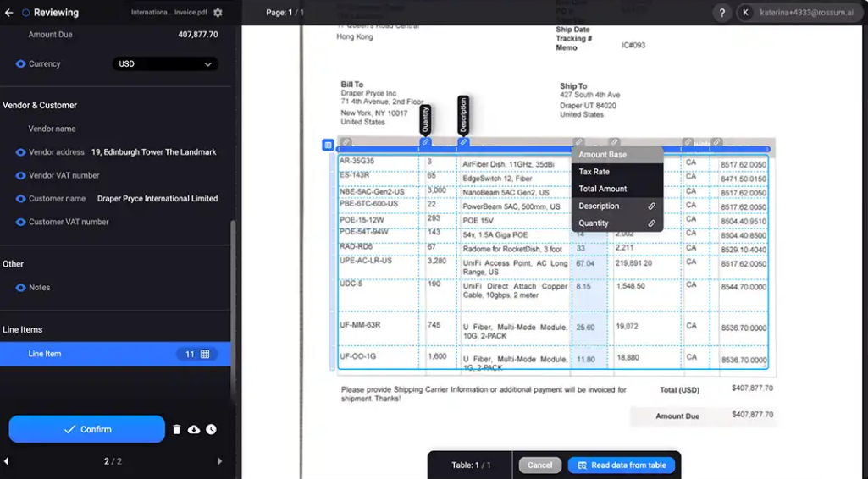This screenshot has width=868, height=479.
Task: Go to previous document arrow
Action: [x=7, y=460]
